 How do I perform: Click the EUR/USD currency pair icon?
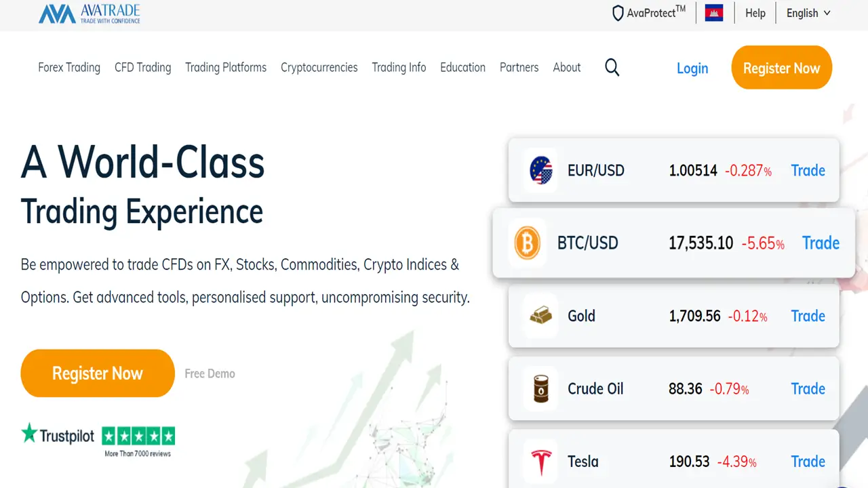540,170
